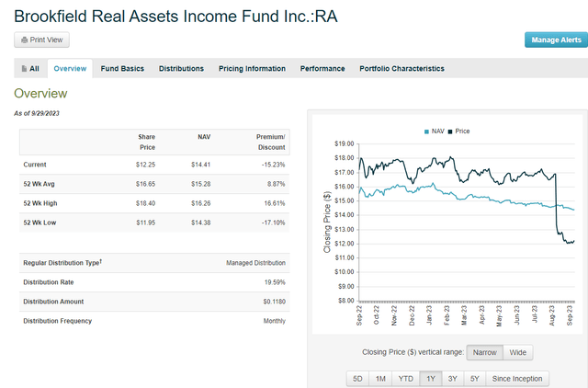The image size is (588, 388).
Task: Click the 52 Wk Avg price $16.65
Action: click(x=145, y=184)
